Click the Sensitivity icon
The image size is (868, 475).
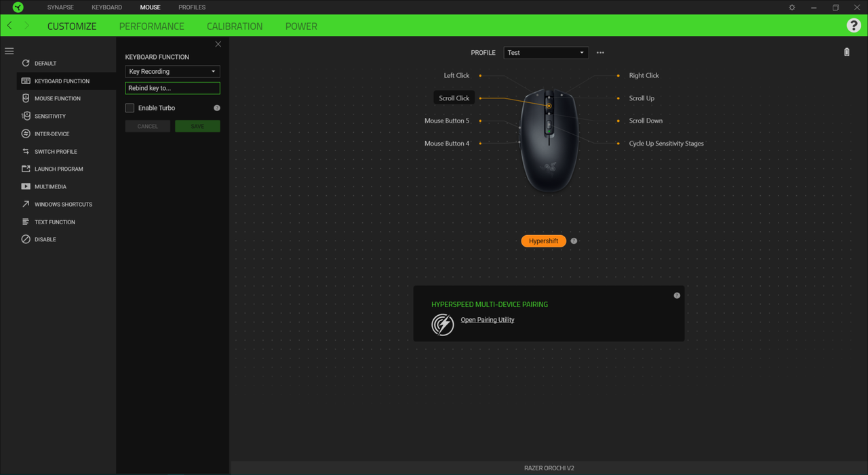(26, 116)
